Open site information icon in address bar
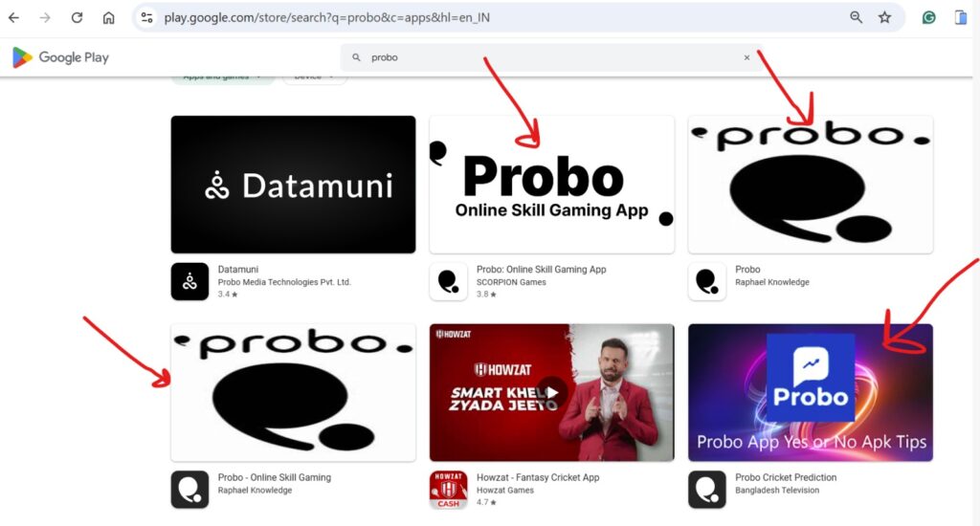 tap(146, 17)
